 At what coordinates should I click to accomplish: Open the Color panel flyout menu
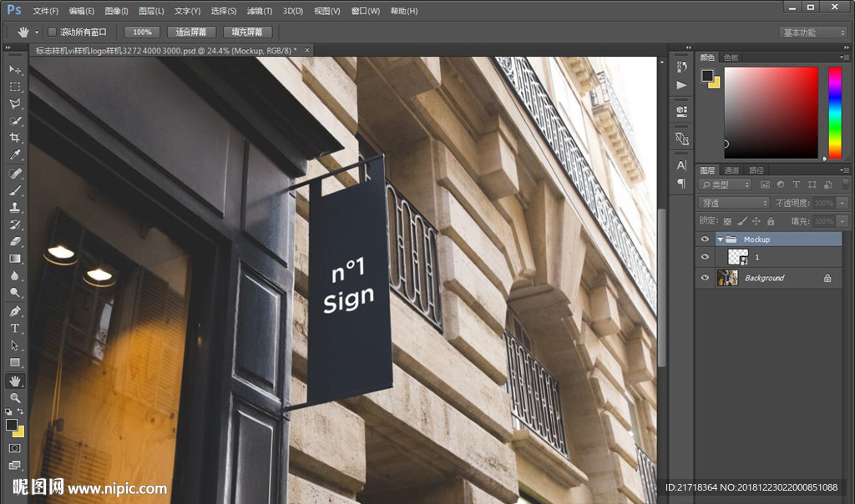click(845, 58)
